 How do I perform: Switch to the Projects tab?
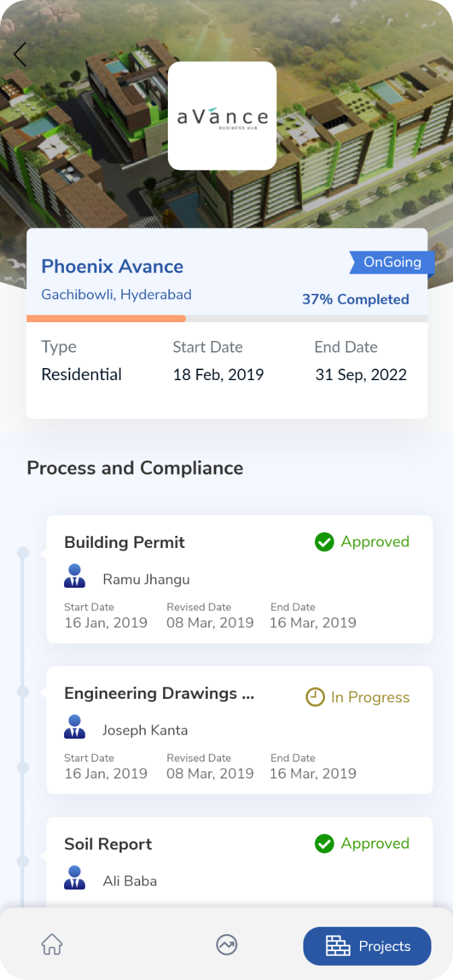(367, 946)
